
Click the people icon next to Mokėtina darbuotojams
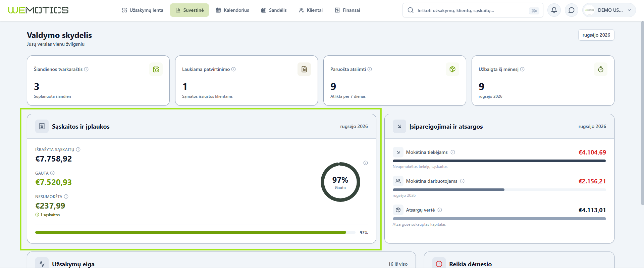click(x=398, y=181)
